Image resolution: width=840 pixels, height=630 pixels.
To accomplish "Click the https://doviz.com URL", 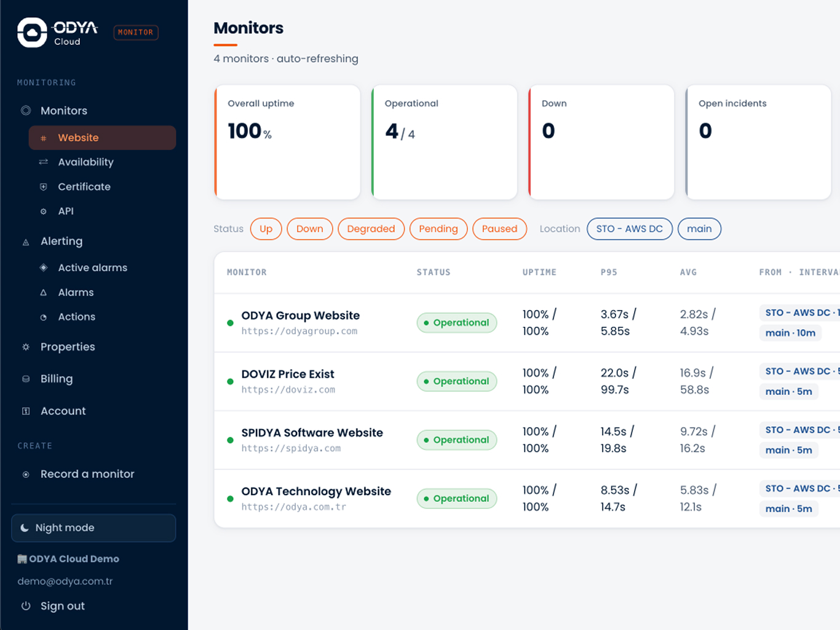I will (x=288, y=390).
